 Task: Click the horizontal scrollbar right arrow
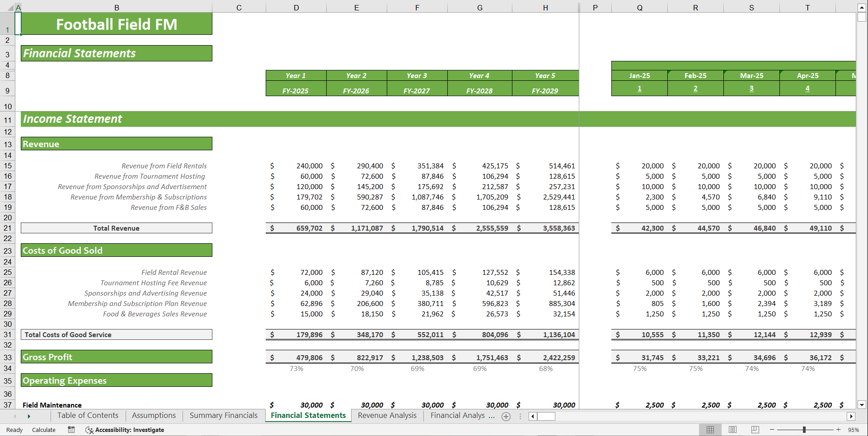coord(852,416)
